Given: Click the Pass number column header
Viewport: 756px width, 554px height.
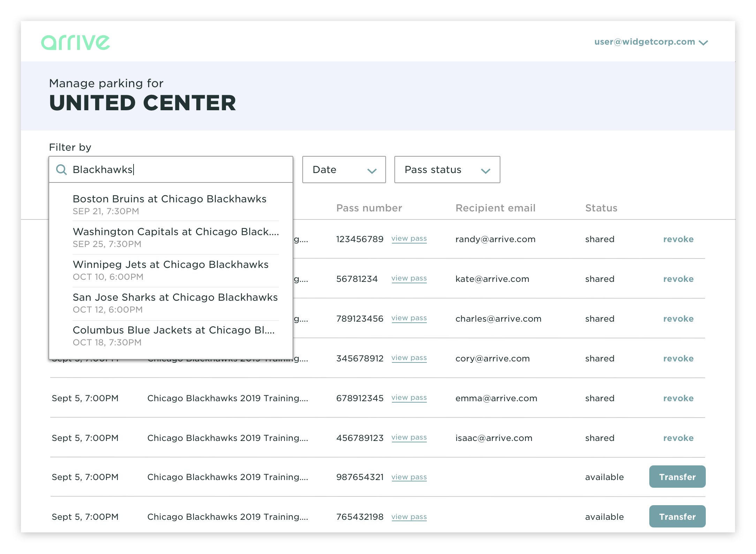Looking at the screenshot, I should point(369,208).
